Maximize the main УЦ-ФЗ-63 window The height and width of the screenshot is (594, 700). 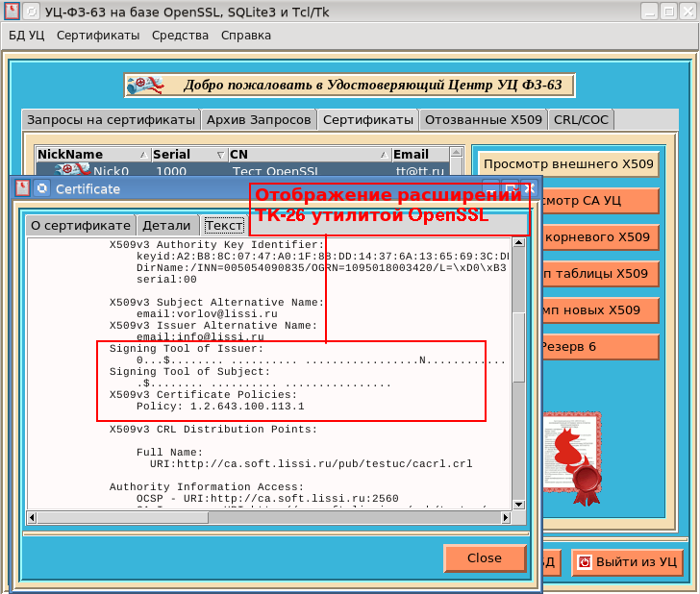click(669, 12)
